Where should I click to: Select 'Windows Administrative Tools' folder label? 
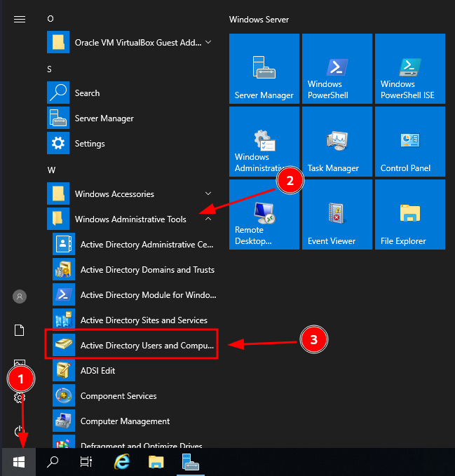click(130, 219)
